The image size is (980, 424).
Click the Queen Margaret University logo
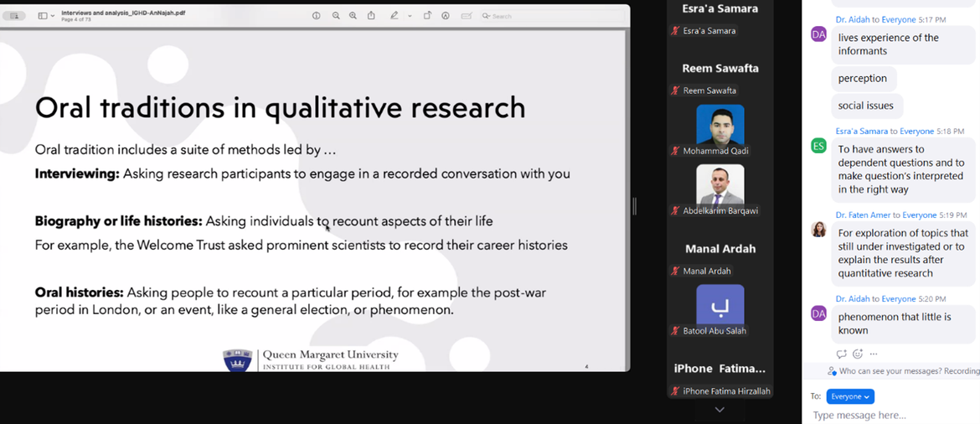(x=310, y=359)
